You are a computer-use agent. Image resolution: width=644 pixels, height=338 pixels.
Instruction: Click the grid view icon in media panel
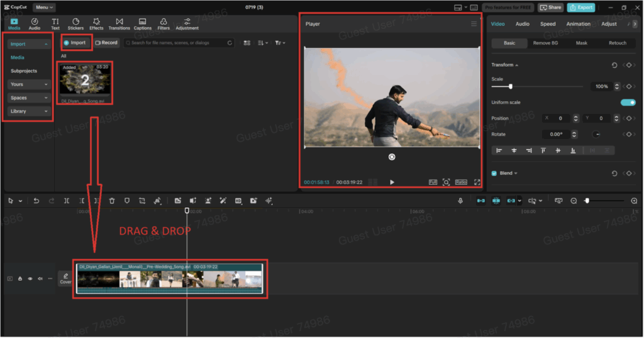[x=247, y=43]
